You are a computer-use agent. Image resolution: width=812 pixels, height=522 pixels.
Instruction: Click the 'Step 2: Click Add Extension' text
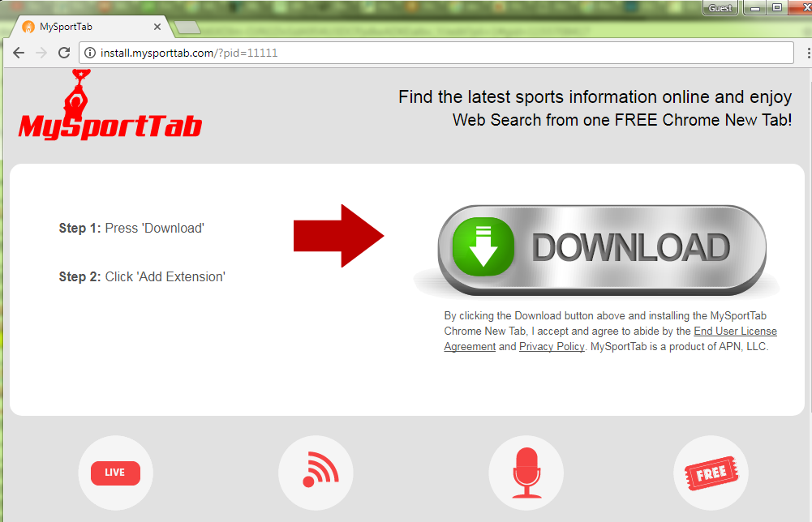coord(142,276)
